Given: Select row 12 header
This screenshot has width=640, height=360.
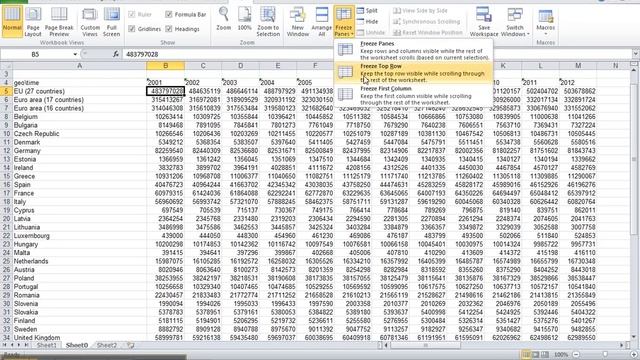Looking at the screenshot, I should pos(6,151).
